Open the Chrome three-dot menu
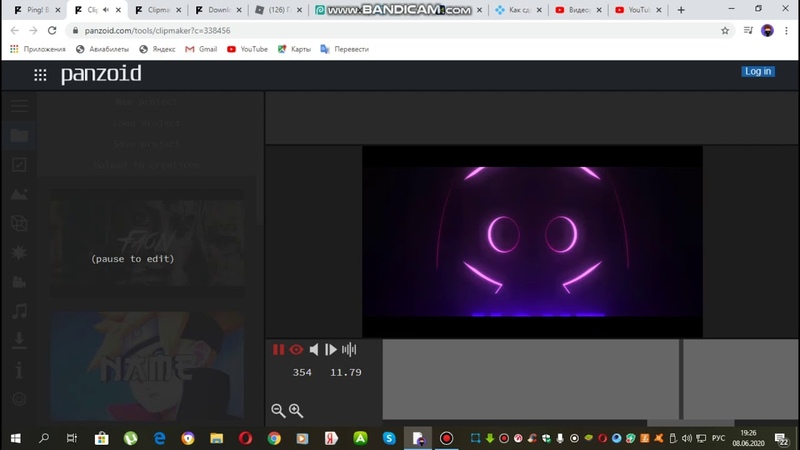This screenshot has width=800, height=450. (x=786, y=31)
